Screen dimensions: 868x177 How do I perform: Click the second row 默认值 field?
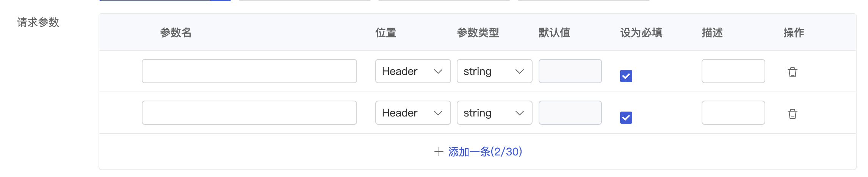tap(570, 113)
